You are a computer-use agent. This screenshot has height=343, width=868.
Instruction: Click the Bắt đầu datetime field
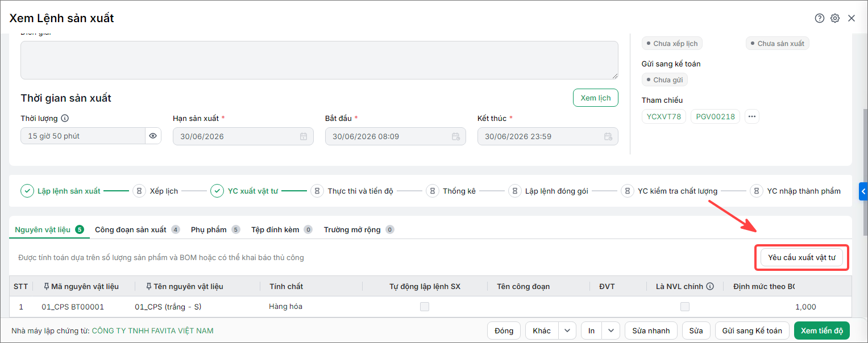396,136
